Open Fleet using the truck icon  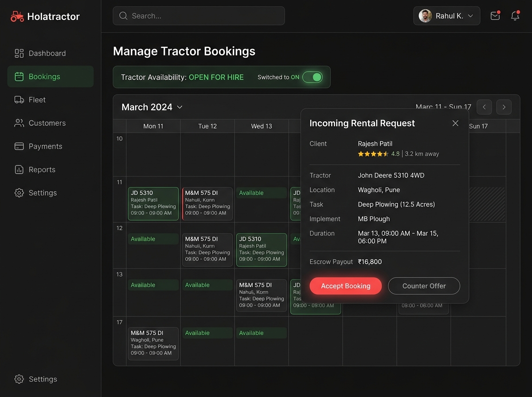coord(19,100)
